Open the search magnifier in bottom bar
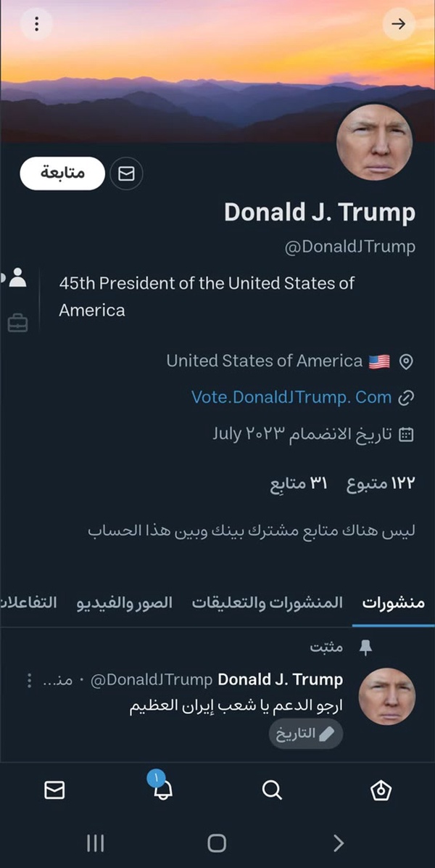This screenshot has height=868, width=435. pos(272,790)
